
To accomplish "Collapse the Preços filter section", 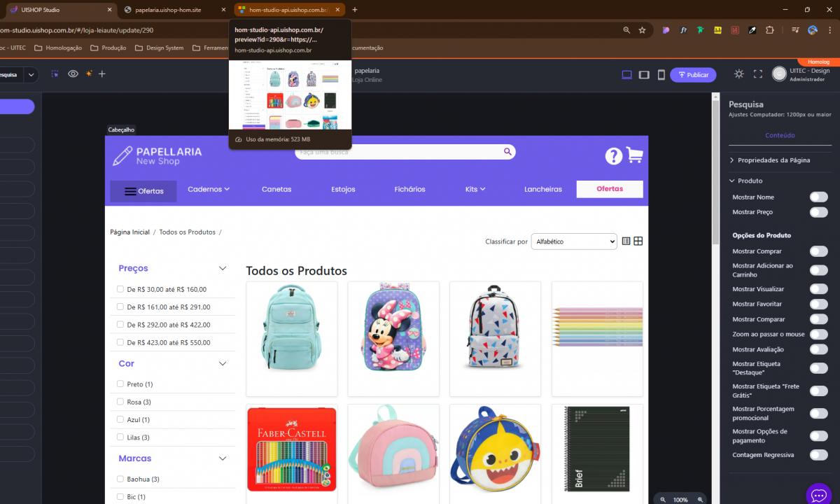I will tap(223, 268).
